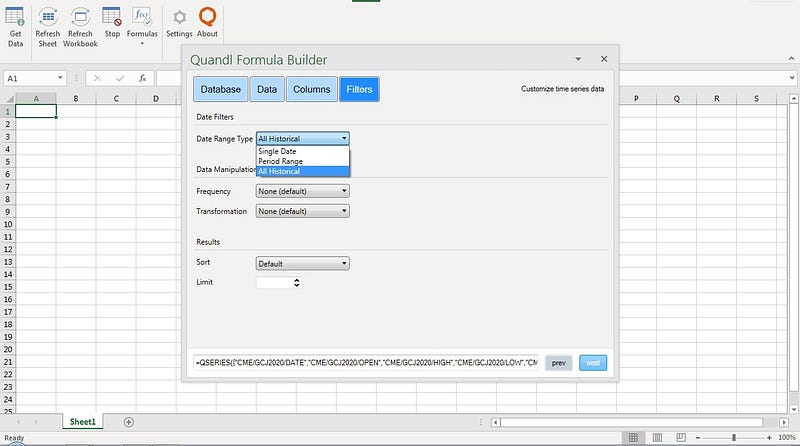Viewport: 800px width, 446px height.
Task: Choose Single Date from the list
Action: pos(303,151)
